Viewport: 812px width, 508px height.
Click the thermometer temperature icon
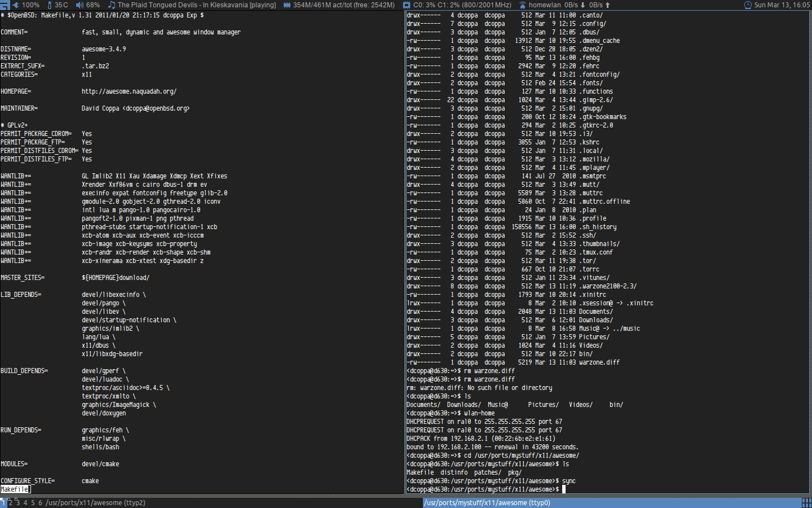point(50,5)
